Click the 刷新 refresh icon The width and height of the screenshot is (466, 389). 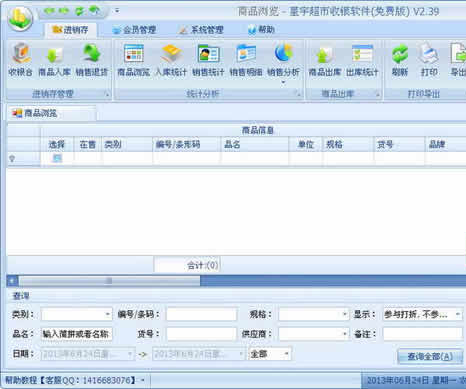(400, 60)
